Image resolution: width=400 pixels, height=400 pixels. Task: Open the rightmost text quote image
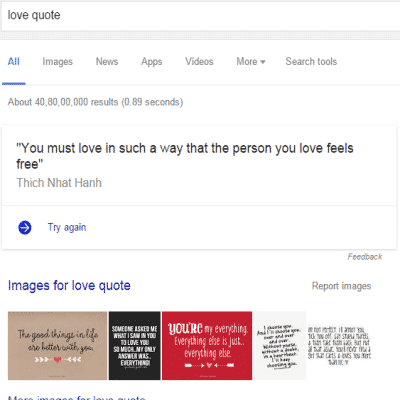pyautogui.click(x=339, y=346)
